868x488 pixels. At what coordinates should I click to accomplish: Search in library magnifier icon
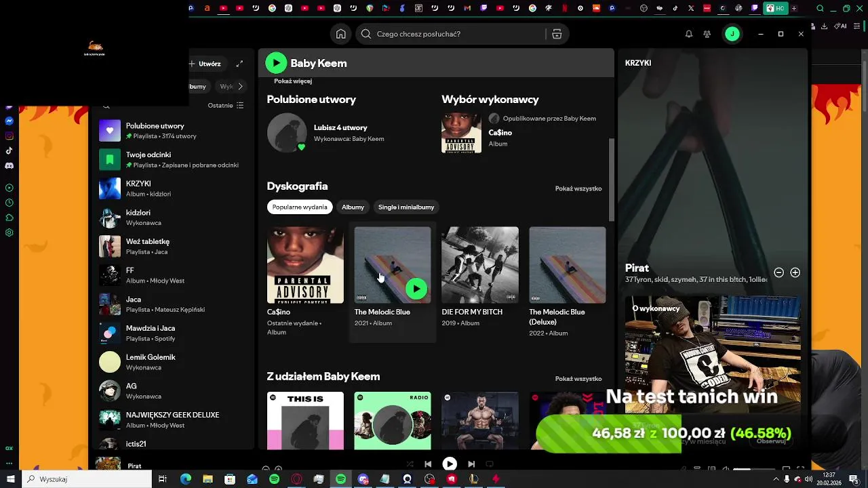[106, 106]
